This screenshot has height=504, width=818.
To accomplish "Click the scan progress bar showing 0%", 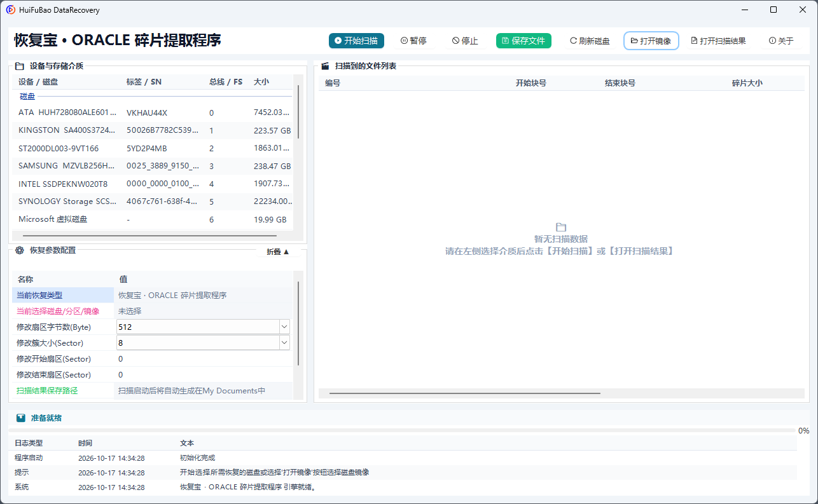I will 402,430.
